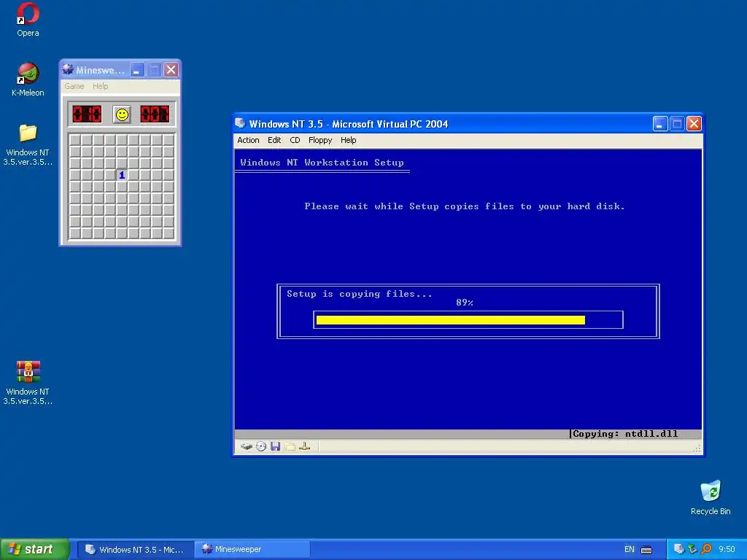Click the CD drive icon in Virtual PC status bar

(261, 447)
